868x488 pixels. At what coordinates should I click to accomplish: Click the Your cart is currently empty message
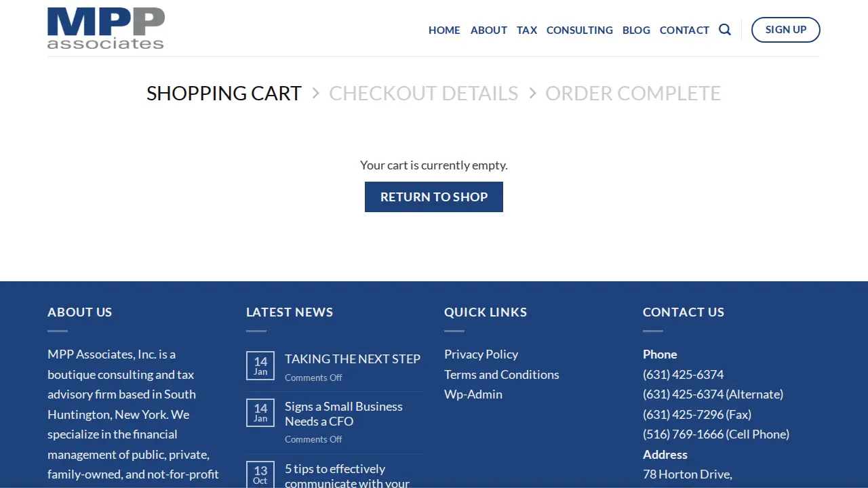coord(434,165)
